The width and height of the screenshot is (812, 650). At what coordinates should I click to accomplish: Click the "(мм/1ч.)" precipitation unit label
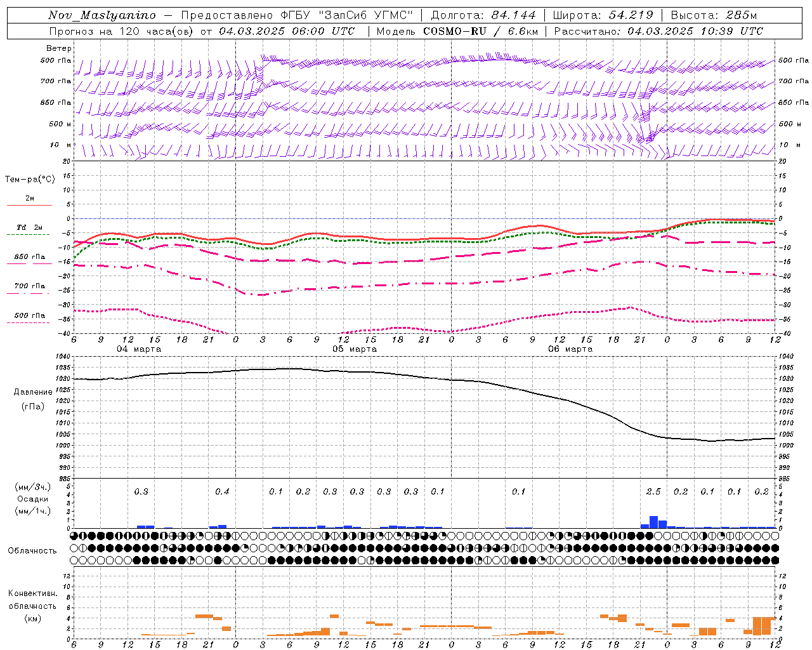click(x=33, y=511)
